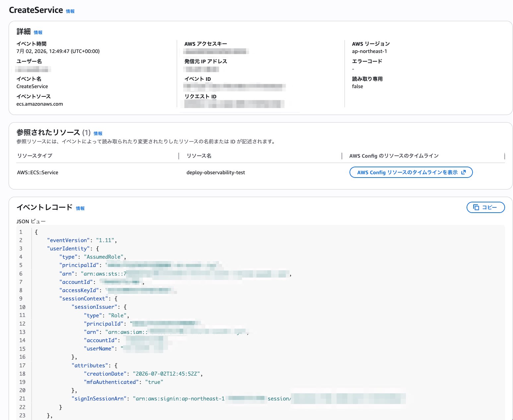The height and width of the screenshot is (420, 513).
Task: Click the "sessionIssuer" key on line 10
Action: click(95, 307)
